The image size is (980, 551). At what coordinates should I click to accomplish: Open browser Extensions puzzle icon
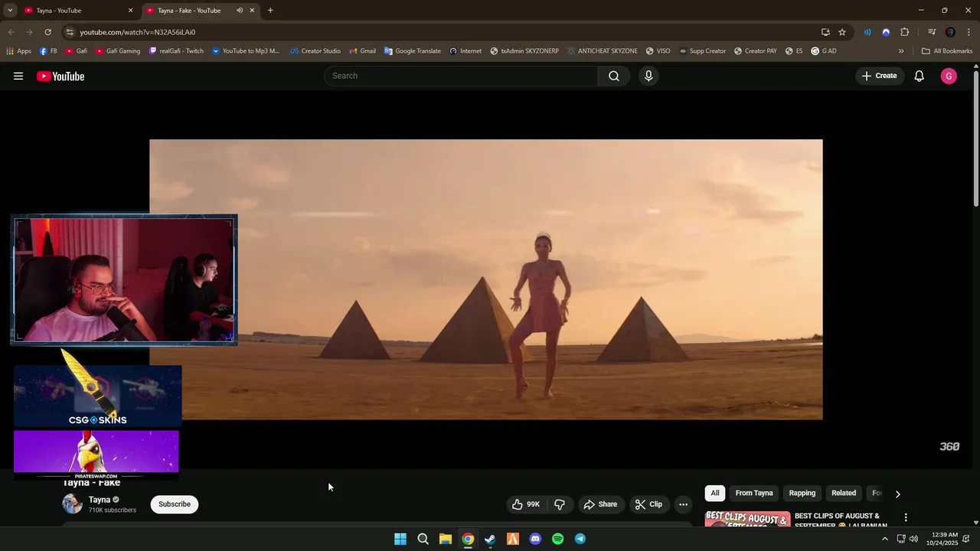click(905, 32)
